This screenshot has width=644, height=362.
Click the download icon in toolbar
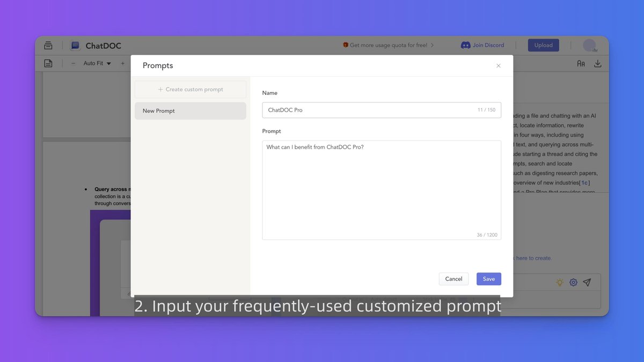(598, 63)
